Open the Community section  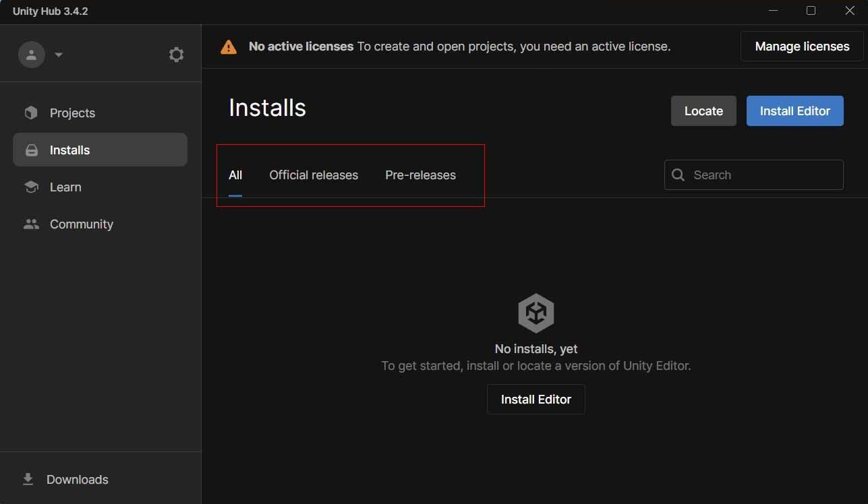100,224
